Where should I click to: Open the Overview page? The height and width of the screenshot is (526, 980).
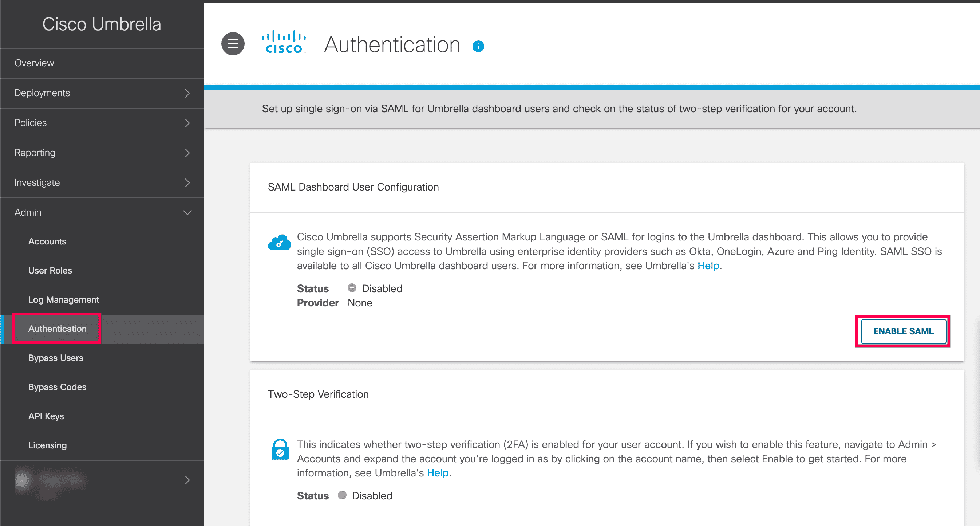coord(34,63)
